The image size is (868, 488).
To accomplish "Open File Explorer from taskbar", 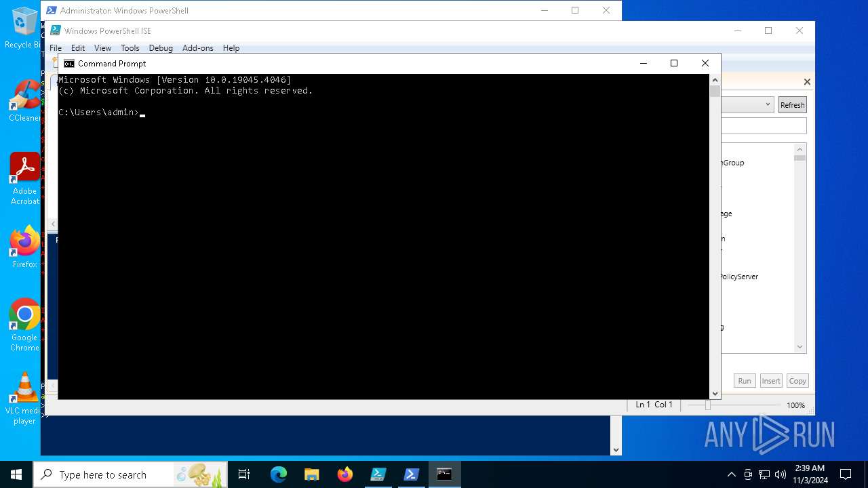I will (x=311, y=474).
